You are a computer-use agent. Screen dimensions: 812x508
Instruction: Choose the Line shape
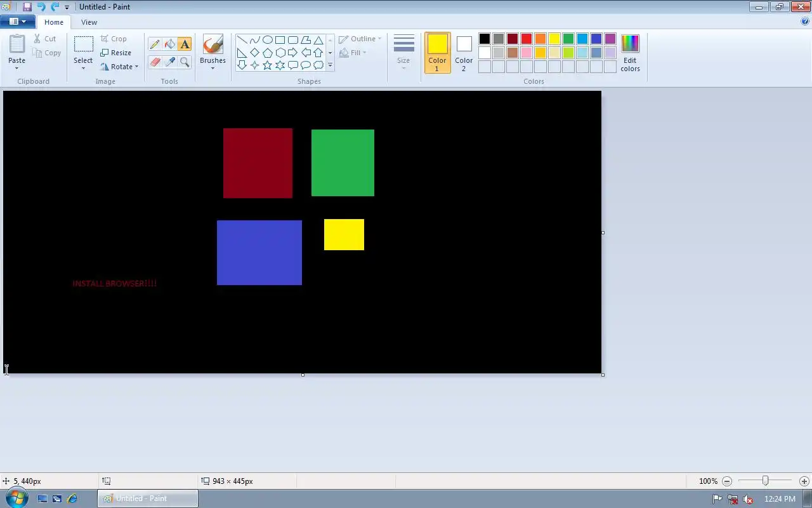[x=242, y=40]
